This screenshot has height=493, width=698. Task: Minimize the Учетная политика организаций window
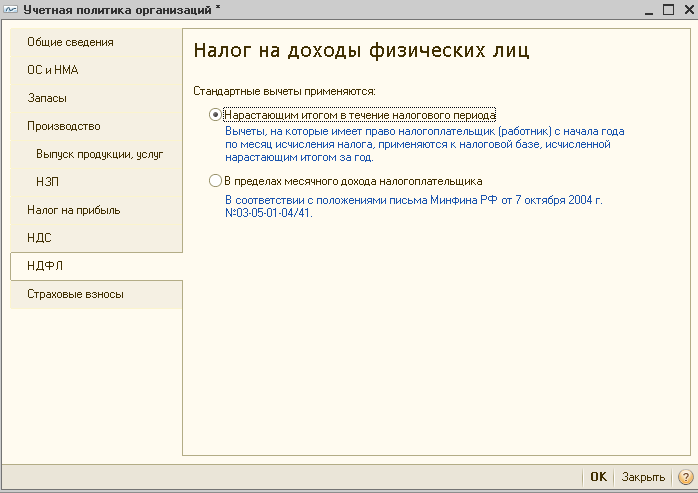tap(649, 9)
